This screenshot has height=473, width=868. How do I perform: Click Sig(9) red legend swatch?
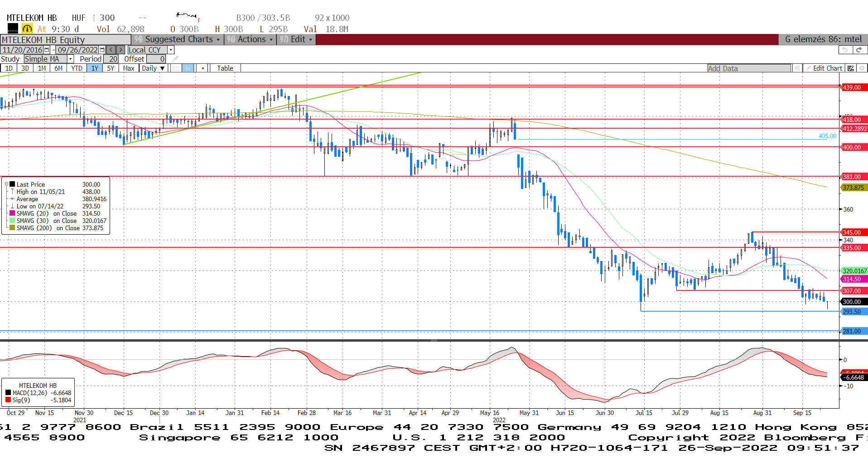pyautogui.click(x=8, y=400)
